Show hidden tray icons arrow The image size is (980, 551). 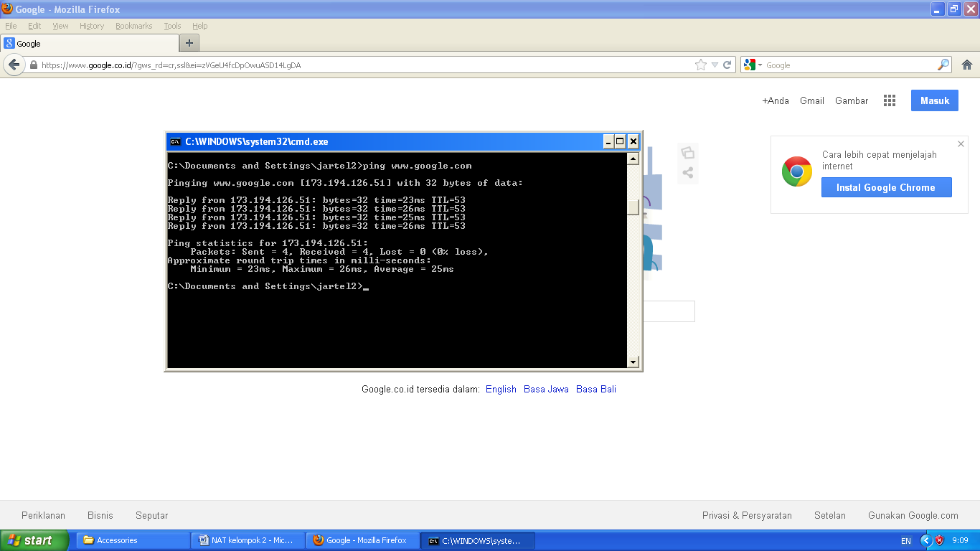tap(925, 540)
